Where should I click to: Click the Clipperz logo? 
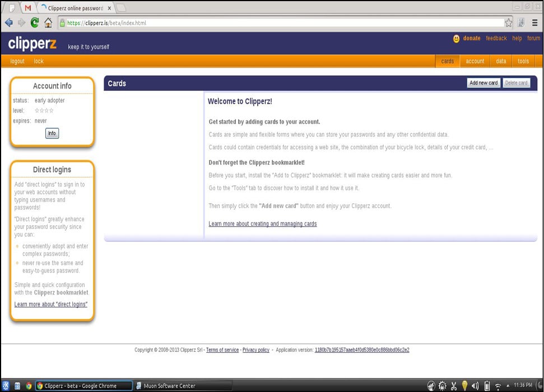coord(32,44)
